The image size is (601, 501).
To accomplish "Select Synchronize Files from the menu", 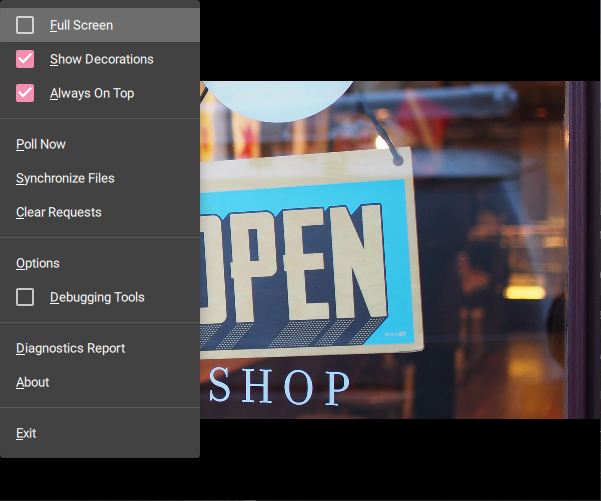I will point(65,178).
